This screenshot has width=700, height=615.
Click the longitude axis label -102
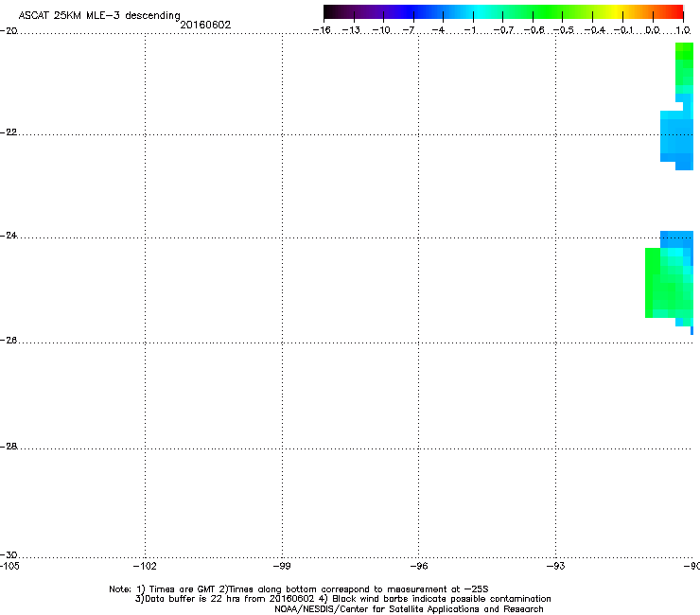pyautogui.click(x=145, y=567)
